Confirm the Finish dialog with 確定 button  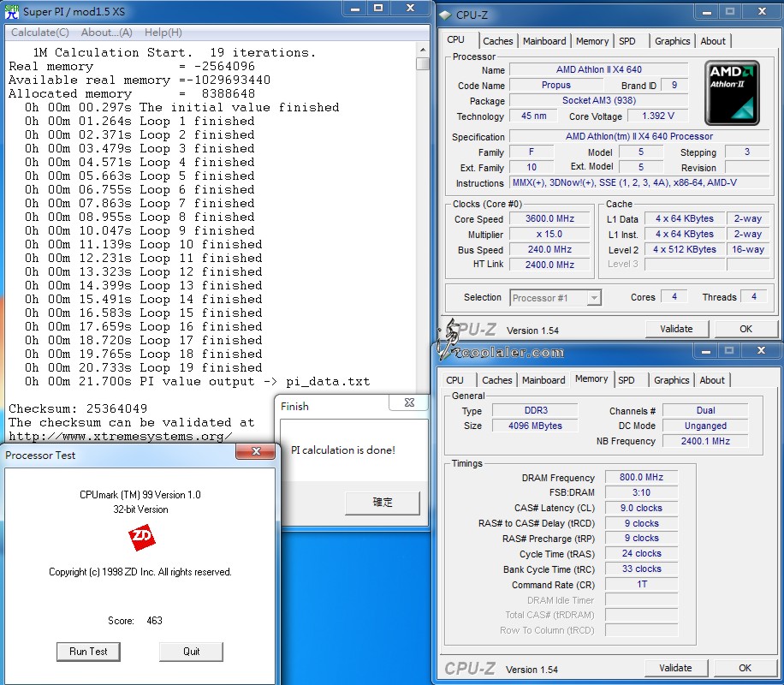point(383,503)
